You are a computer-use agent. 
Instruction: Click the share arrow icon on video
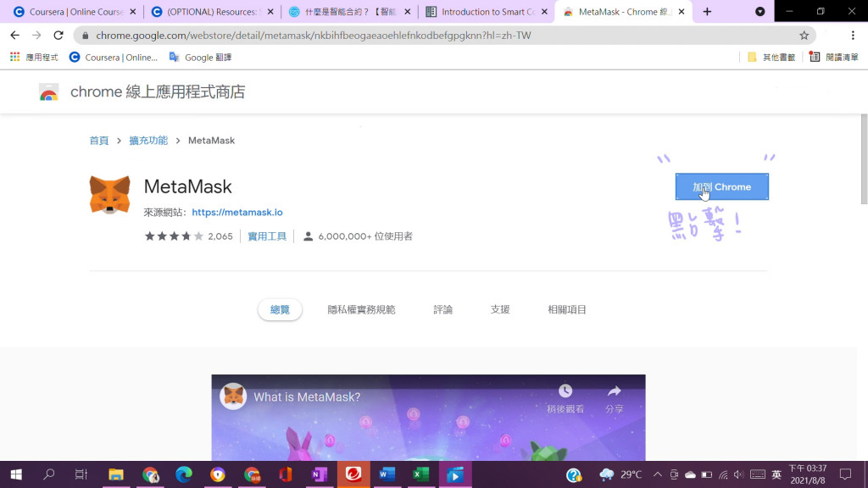pos(614,391)
